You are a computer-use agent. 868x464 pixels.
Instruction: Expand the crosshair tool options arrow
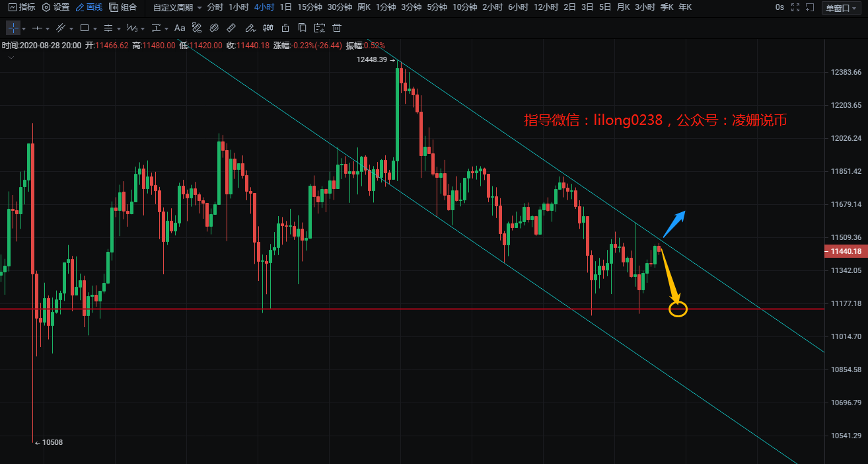[x=24, y=29]
